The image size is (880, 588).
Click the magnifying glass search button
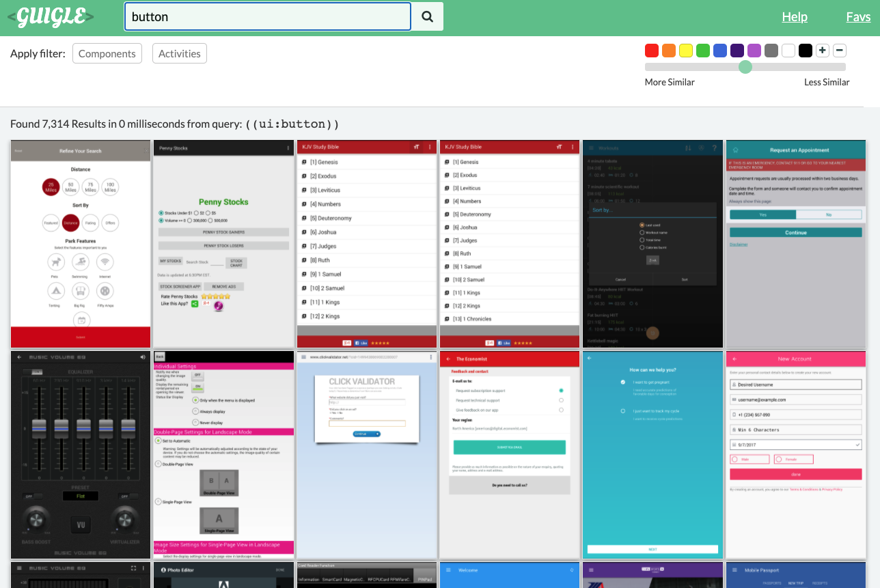427,17
